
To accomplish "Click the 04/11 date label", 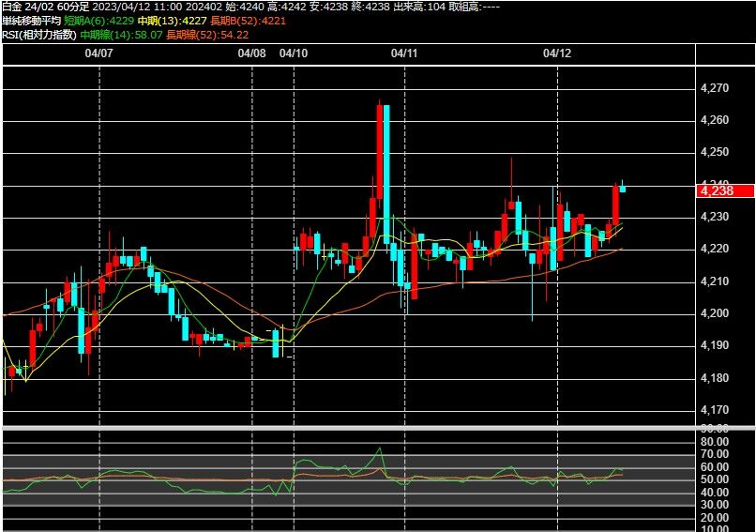I will [404, 53].
